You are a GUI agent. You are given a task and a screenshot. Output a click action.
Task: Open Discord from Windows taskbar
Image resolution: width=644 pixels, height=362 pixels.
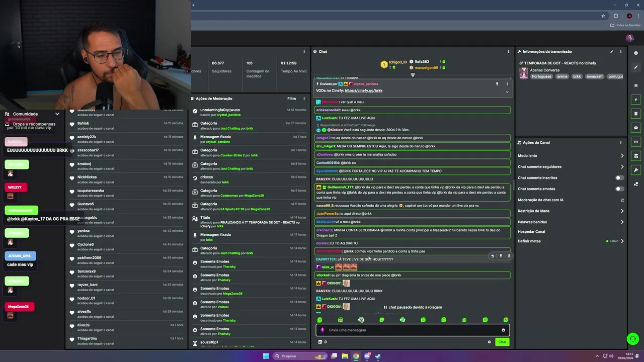[x=367, y=356]
